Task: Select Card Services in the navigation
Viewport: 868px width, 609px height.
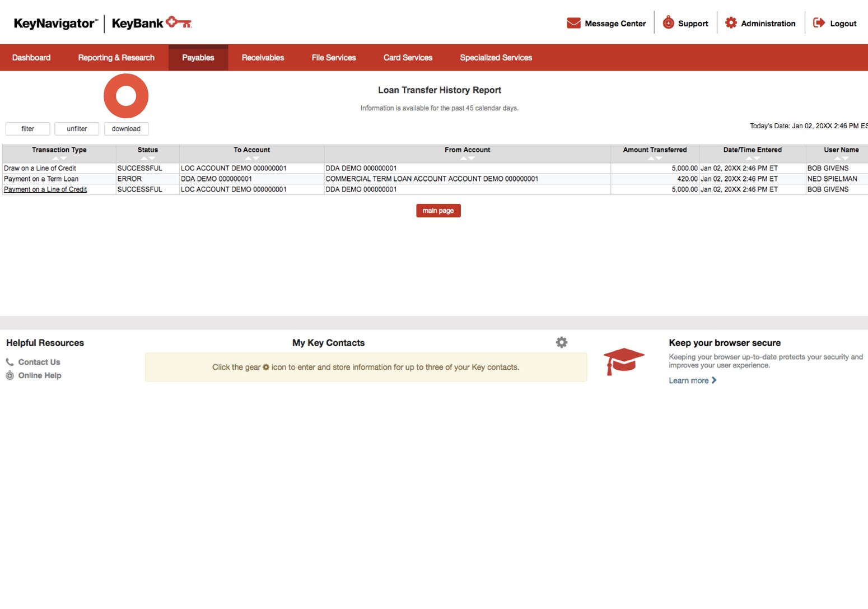Action: pos(408,57)
